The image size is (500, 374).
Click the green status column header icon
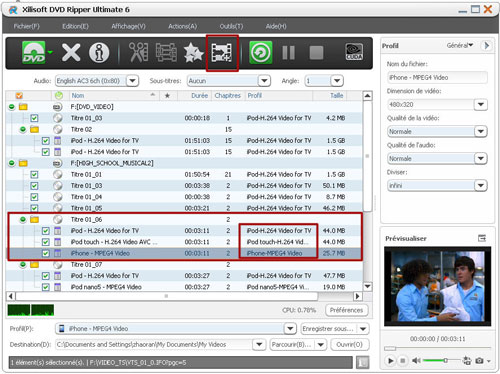click(x=59, y=96)
